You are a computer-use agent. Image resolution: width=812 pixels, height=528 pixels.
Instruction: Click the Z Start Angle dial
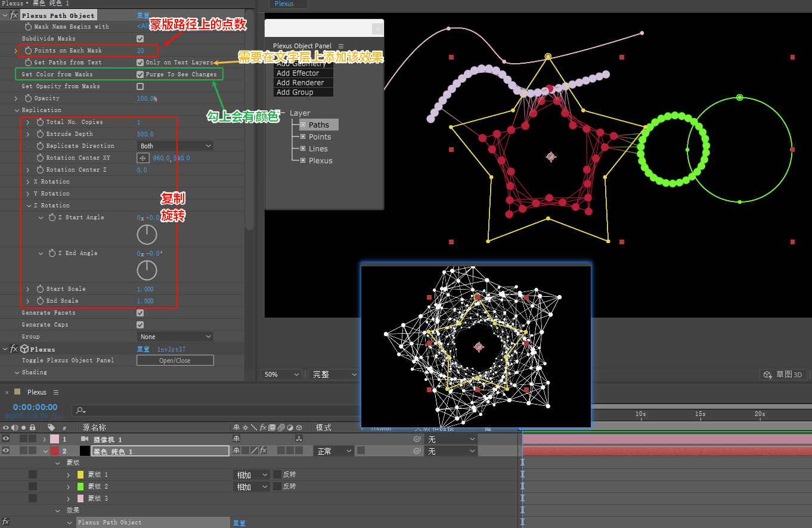pyautogui.click(x=147, y=235)
